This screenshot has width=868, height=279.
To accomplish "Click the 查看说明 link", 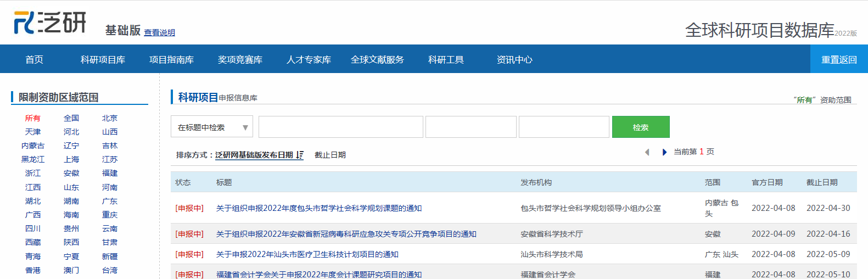I will click(x=159, y=32).
